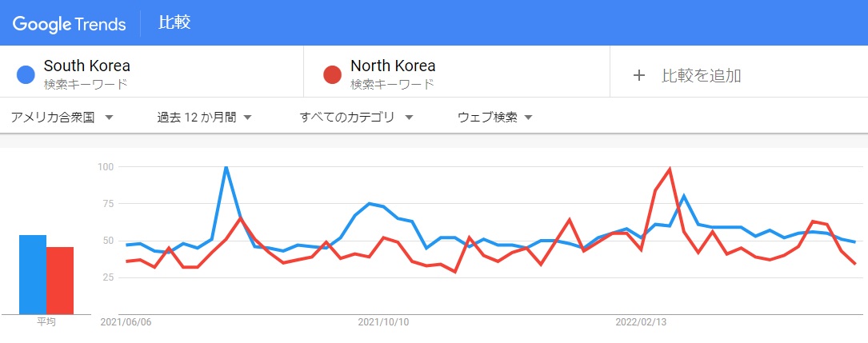
Task: Open the 過去 12 か月間 time range dropdown
Action: click(x=204, y=118)
